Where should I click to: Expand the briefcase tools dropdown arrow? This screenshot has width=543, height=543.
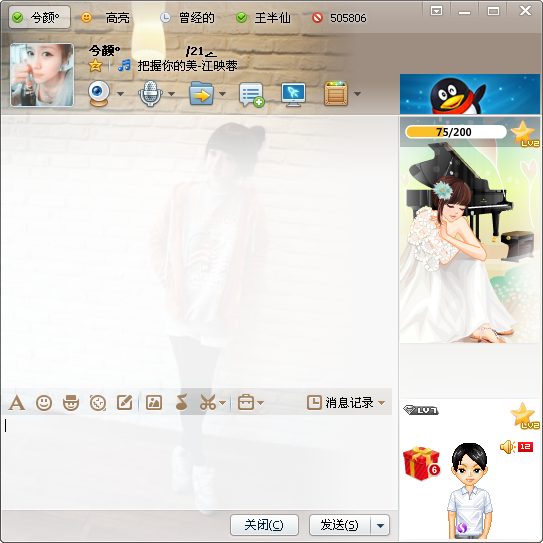pos(261,403)
